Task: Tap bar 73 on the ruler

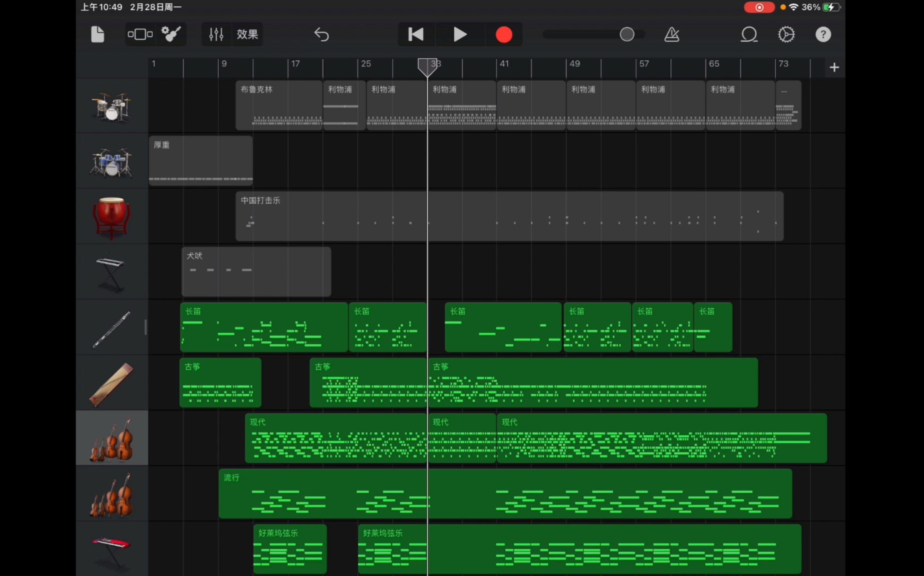Action: tap(784, 64)
